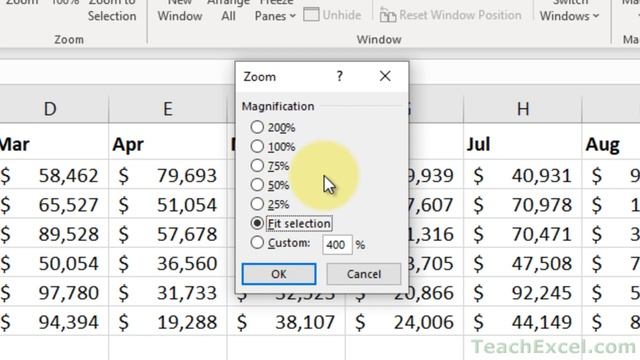The width and height of the screenshot is (640, 360).
Task: Open the Zoom dialog help question mark
Action: pos(340,76)
